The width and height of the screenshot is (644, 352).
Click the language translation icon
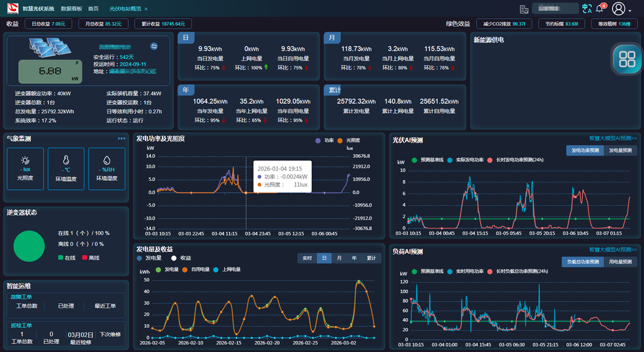[x=587, y=9]
